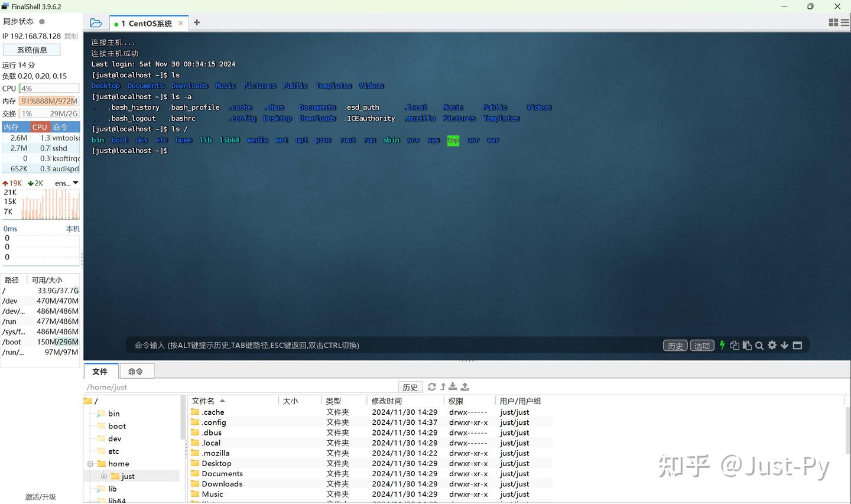Image resolution: width=851 pixels, height=504 pixels.
Task: Click the directory tree vertical scrollbar
Action: tap(183, 418)
